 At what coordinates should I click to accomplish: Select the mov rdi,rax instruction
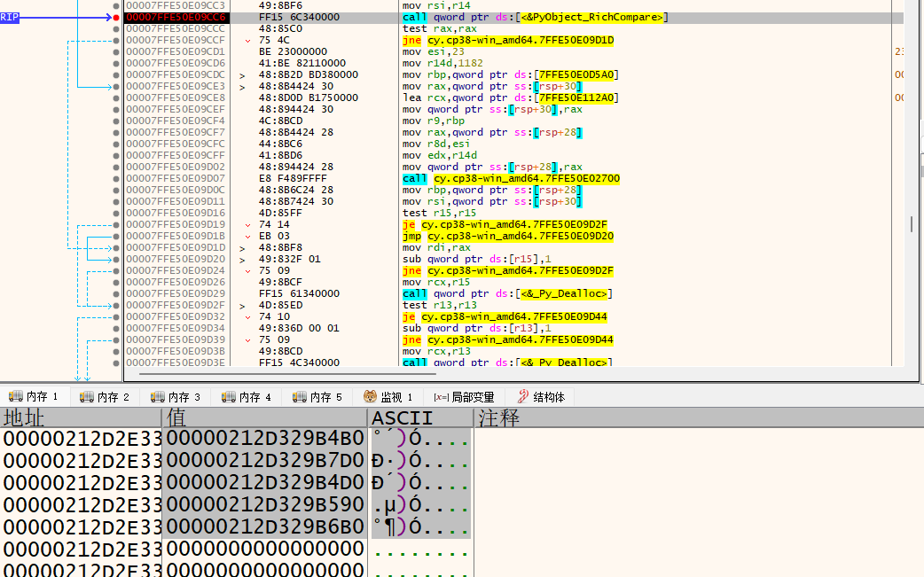[x=436, y=248]
